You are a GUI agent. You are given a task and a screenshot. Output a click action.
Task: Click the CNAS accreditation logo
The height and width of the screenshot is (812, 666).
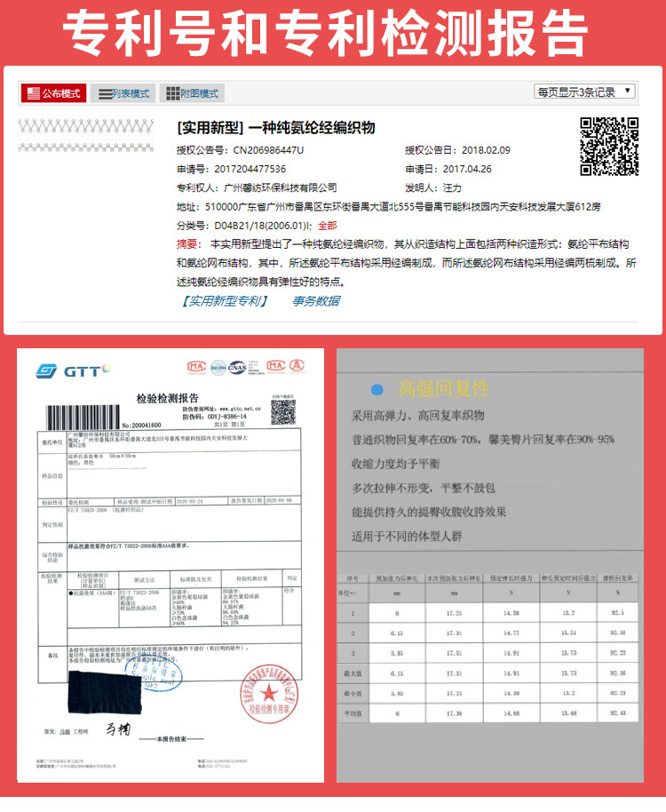click(237, 367)
